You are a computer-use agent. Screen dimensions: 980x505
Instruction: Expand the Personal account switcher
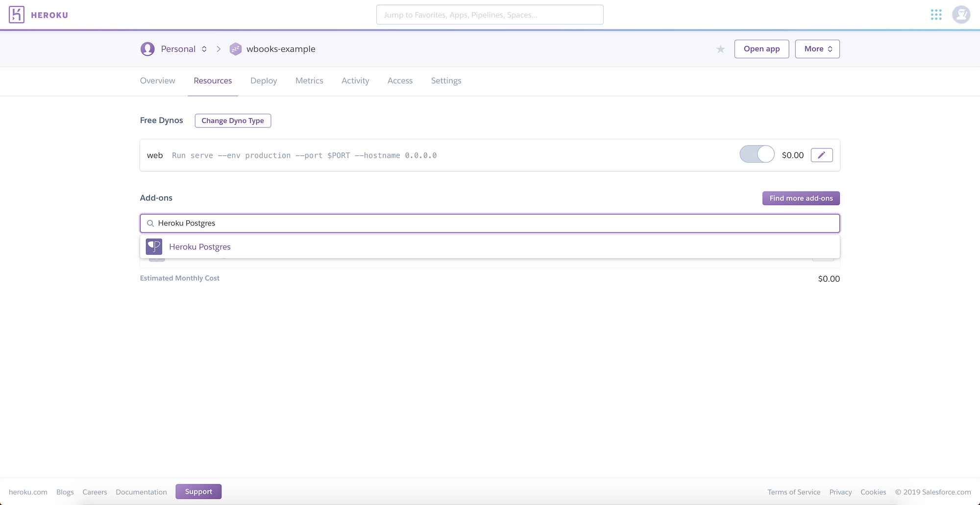204,49
